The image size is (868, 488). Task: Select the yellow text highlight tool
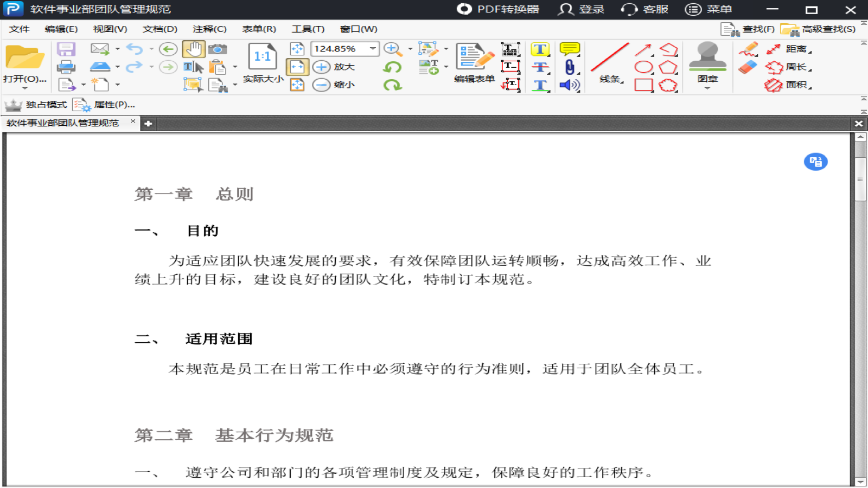coord(540,49)
